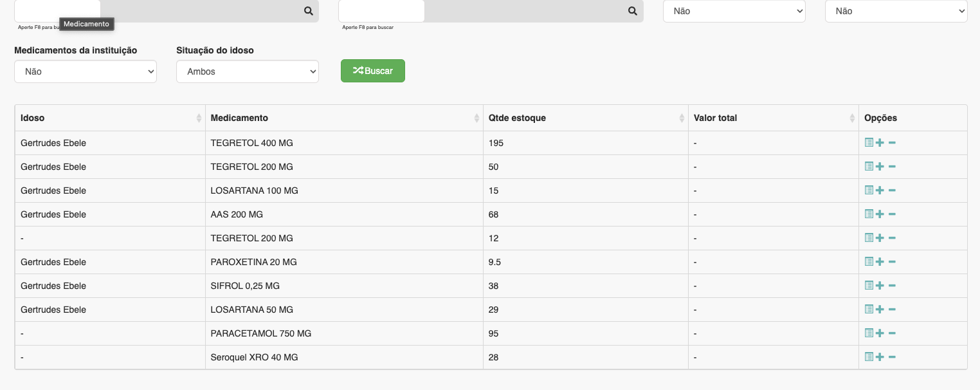The image size is (980, 390).
Task: Open list icon for PARACETAMOL 750 MG
Action: [x=869, y=333]
